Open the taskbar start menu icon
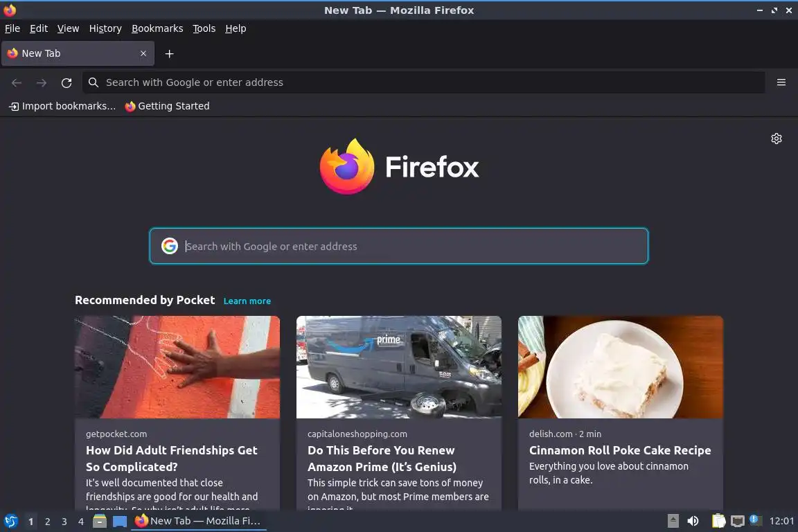Image resolution: width=798 pixels, height=532 pixels. pos(10,521)
